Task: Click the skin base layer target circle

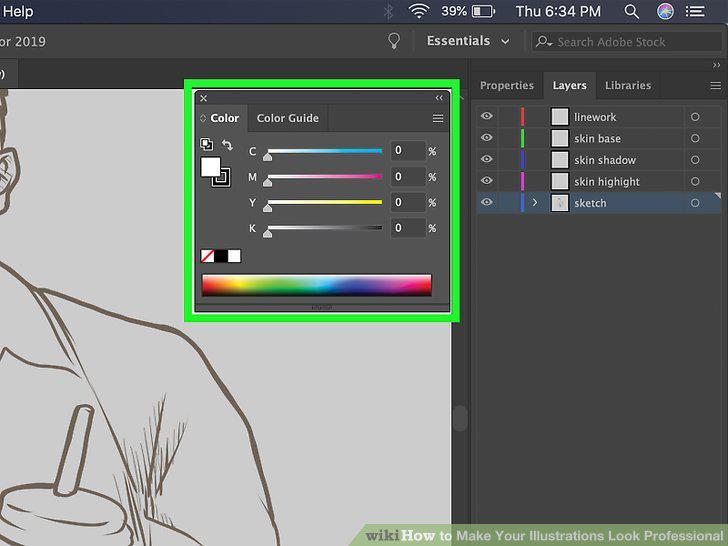Action: 695,138
